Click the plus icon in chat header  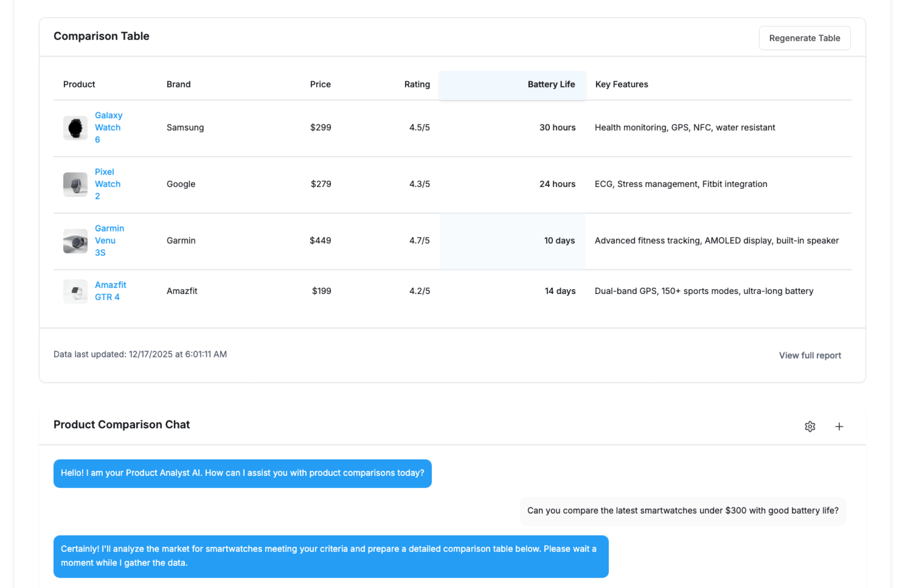point(839,426)
